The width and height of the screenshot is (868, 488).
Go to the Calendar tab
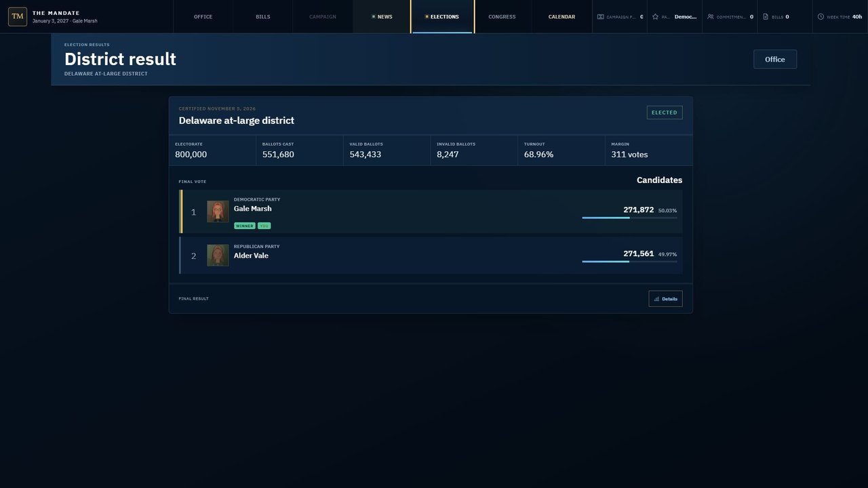click(x=561, y=16)
